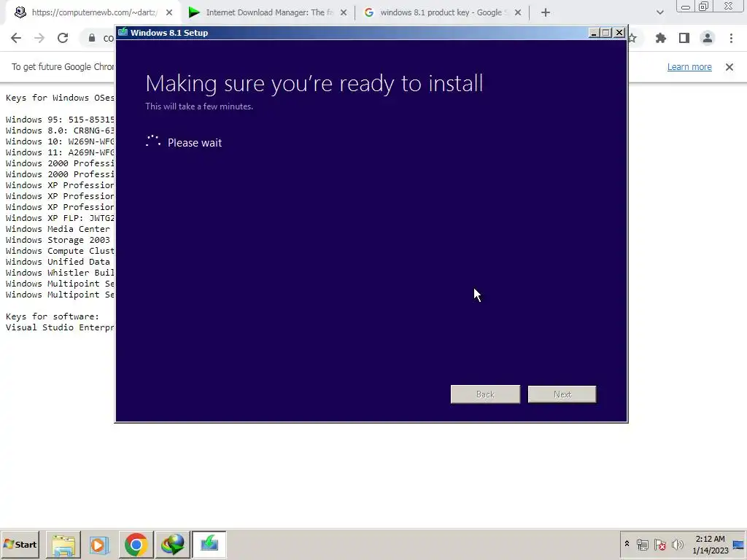The height and width of the screenshot is (560, 747).
Task: Switch to computernewb.com tab
Action: pyautogui.click(x=94, y=12)
